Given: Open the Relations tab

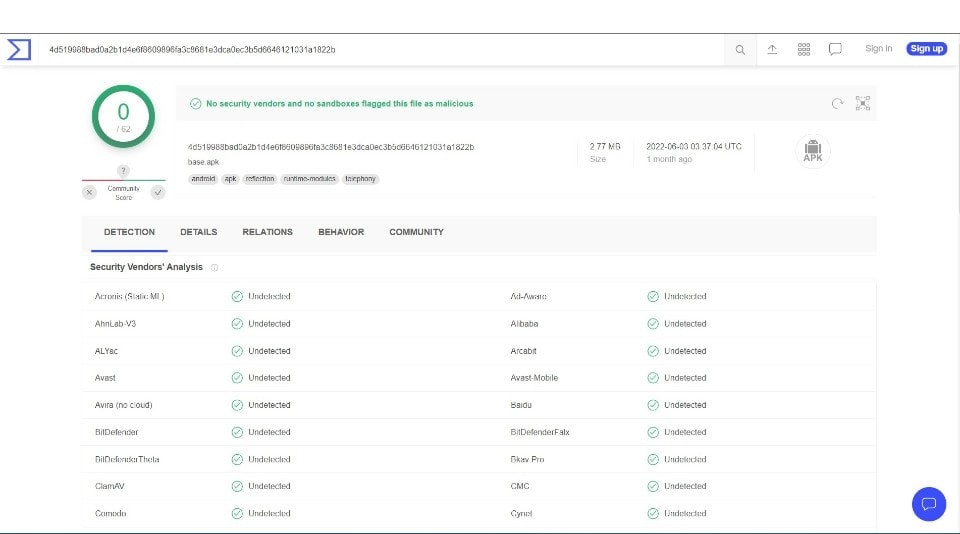Looking at the screenshot, I should click(267, 232).
